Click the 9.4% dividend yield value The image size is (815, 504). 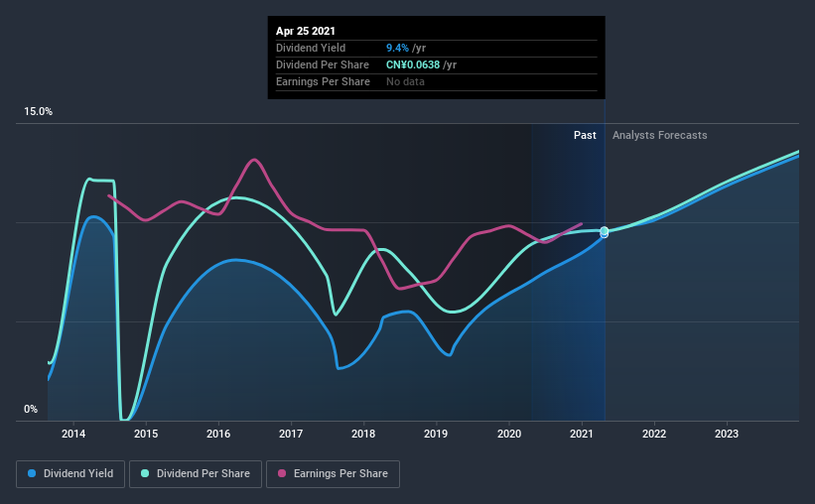(x=398, y=48)
